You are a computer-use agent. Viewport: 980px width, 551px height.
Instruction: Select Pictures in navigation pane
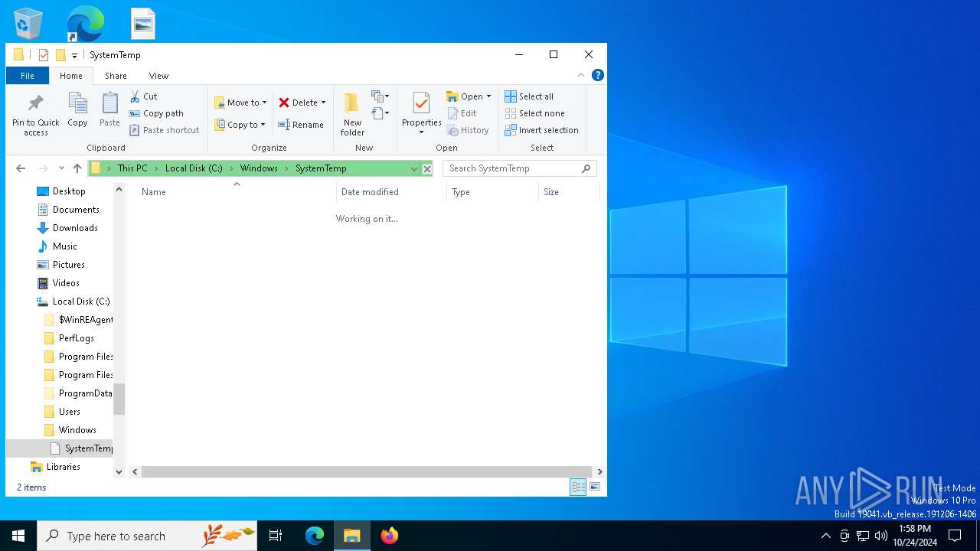click(69, 265)
